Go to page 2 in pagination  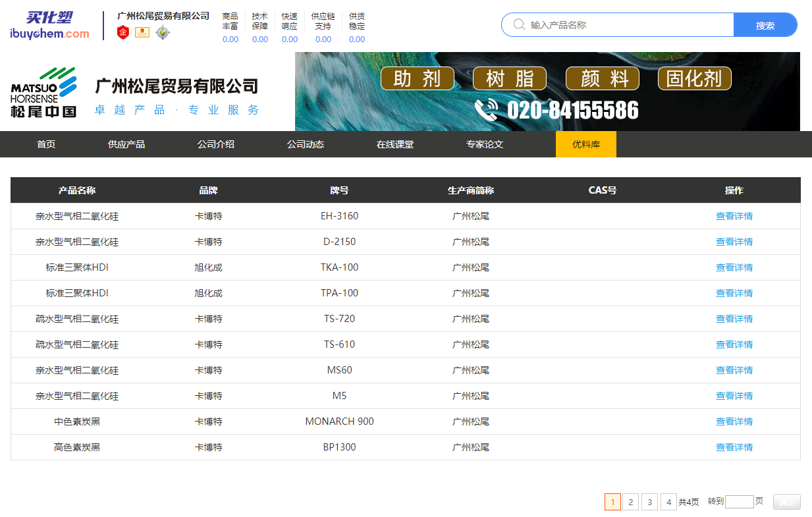point(630,502)
